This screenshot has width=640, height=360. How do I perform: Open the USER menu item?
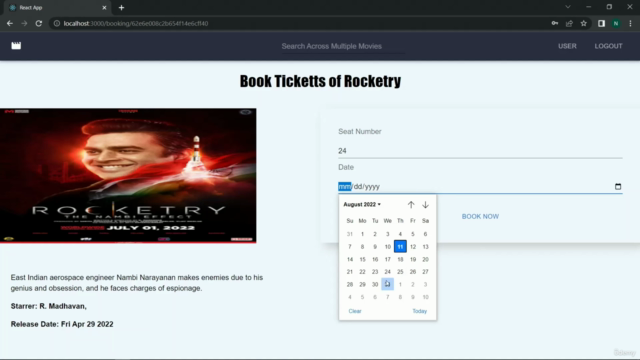click(567, 46)
